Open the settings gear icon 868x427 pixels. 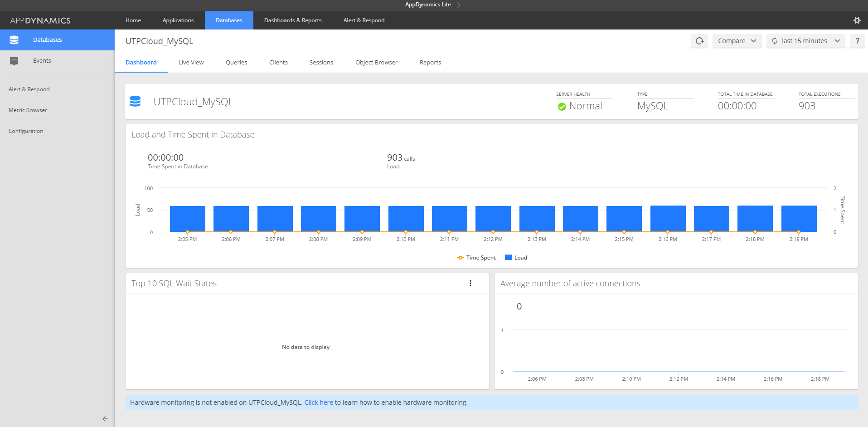[x=857, y=20]
